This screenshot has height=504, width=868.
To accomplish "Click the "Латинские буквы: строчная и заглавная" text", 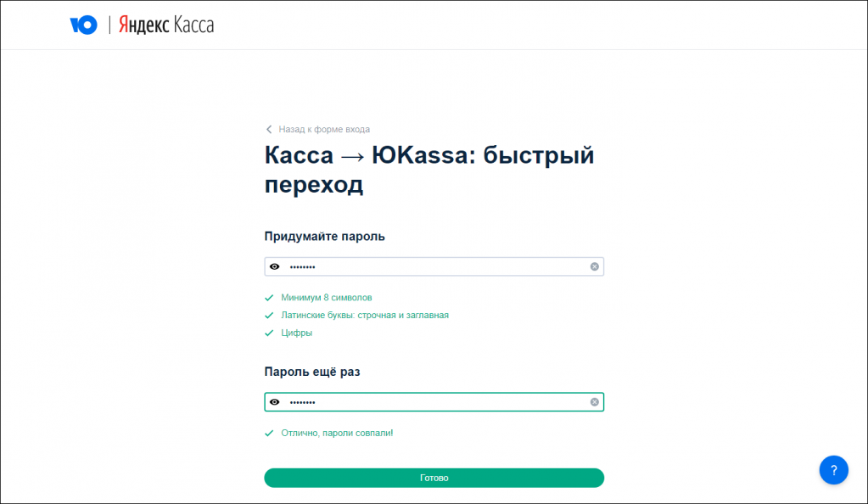I will coord(365,316).
